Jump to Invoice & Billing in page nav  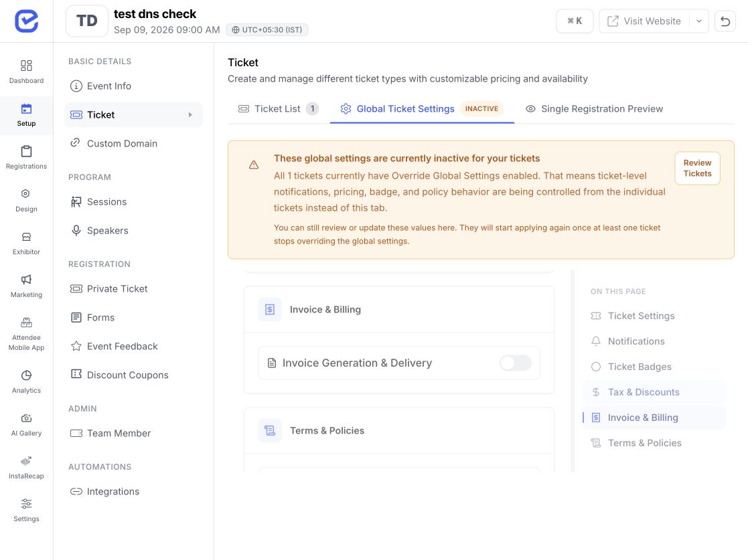654,417
